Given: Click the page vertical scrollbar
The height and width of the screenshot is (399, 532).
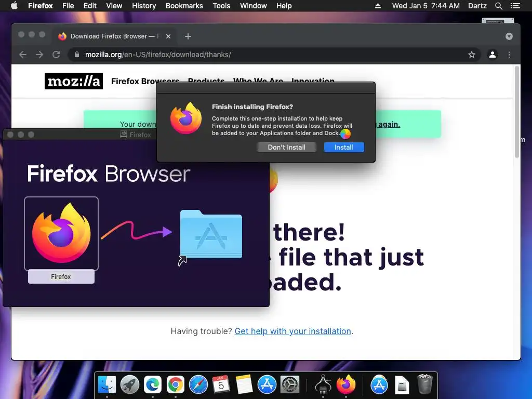Looking at the screenshot, I should point(517,112).
